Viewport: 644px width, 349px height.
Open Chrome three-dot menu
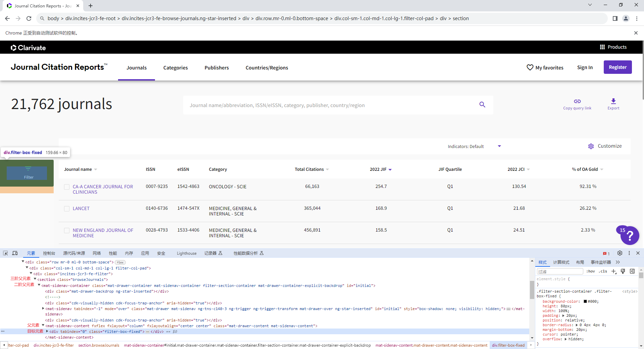[x=637, y=18]
